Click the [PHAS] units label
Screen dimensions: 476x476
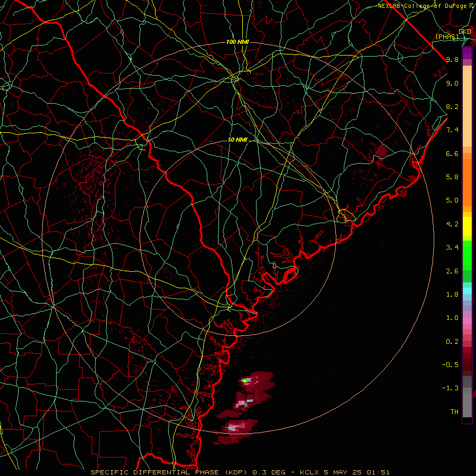[447, 37]
